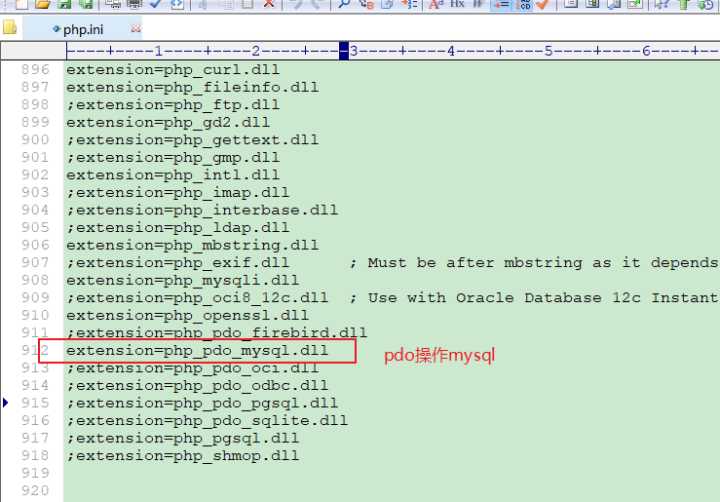Click the ;extension=php_pdo_firebird.dll line

(x=217, y=333)
